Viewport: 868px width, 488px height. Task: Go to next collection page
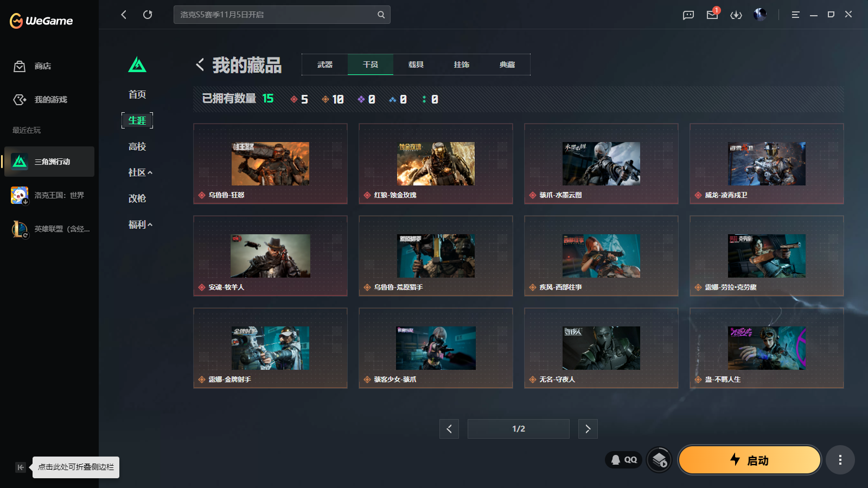[588, 429]
